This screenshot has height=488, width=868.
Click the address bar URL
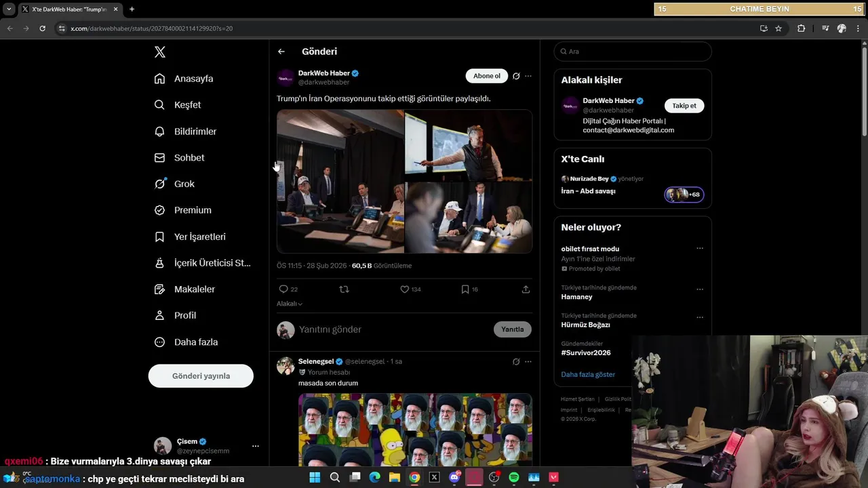tap(151, 28)
